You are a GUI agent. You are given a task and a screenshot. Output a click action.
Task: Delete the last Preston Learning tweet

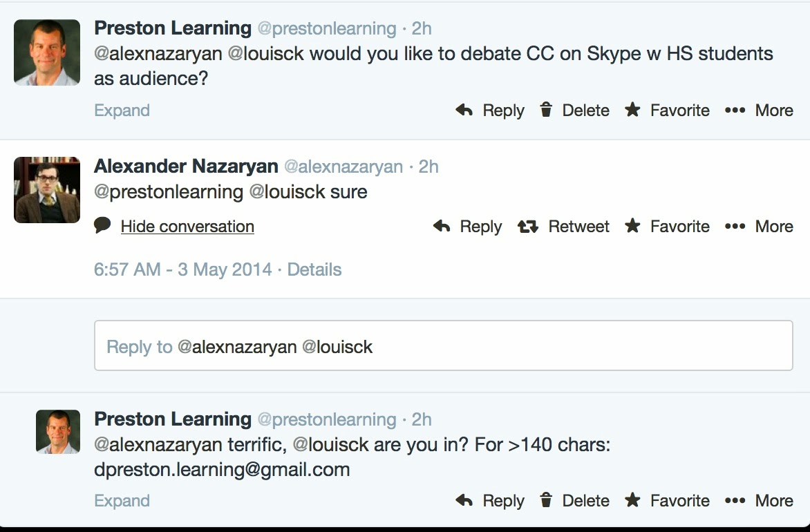tap(574, 500)
